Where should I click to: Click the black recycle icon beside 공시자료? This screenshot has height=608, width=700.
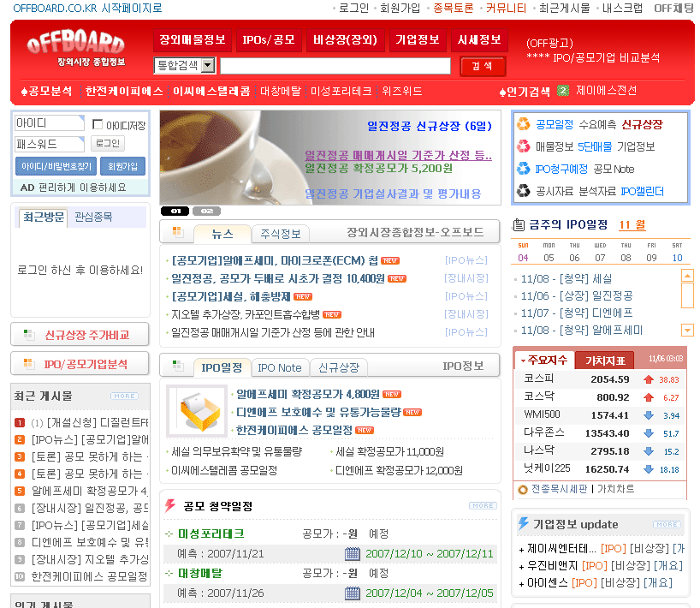click(x=523, y=191)
